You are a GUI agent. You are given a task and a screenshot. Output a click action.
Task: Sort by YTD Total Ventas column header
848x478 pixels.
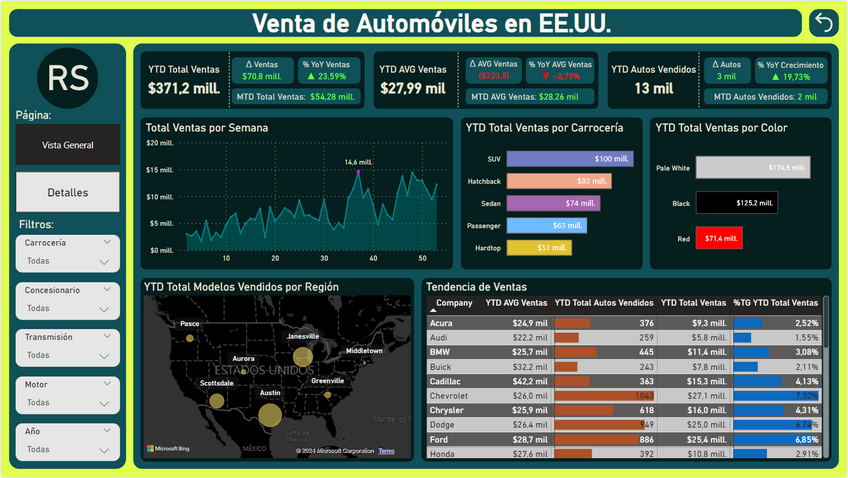tap(693, 303)
